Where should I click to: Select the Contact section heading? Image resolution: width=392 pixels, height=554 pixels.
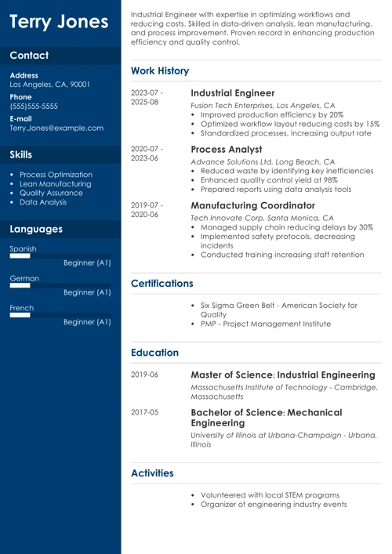29,56
